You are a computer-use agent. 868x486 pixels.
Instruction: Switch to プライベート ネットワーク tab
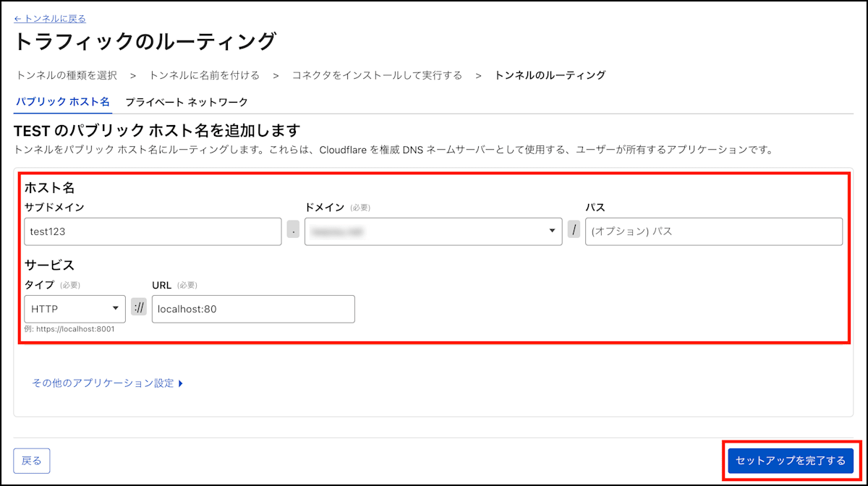point(187,102)
